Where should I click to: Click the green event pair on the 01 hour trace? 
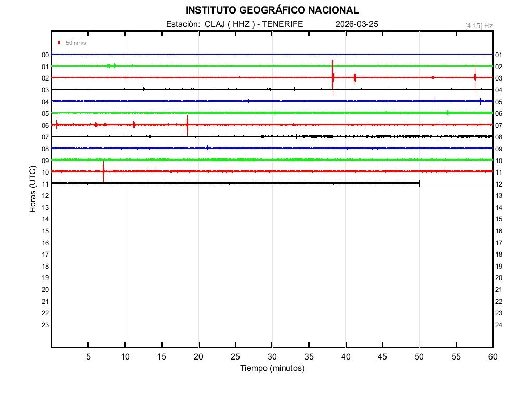coord(111,65)
